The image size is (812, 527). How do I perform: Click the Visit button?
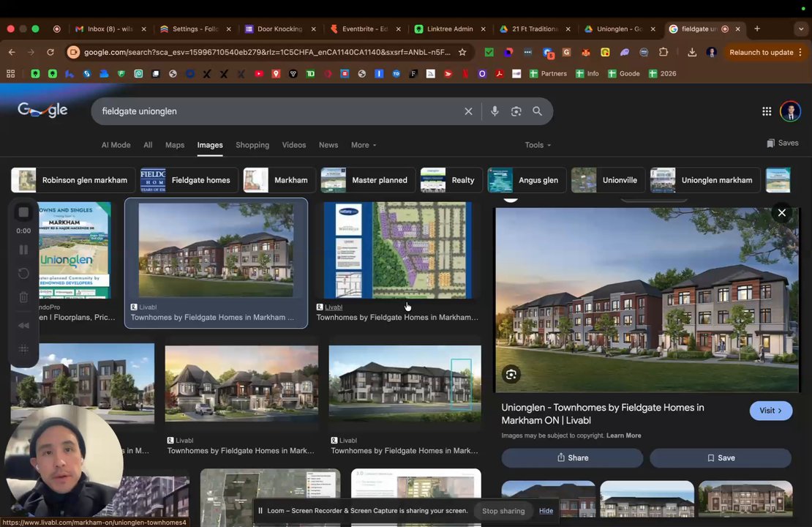pyautogui.click(x=770, y=411)
